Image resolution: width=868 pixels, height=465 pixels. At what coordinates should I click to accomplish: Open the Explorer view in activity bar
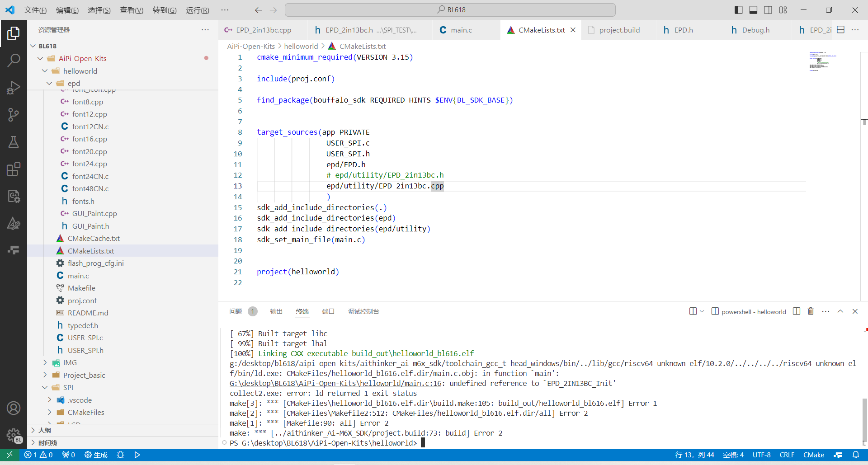(14, 33)
